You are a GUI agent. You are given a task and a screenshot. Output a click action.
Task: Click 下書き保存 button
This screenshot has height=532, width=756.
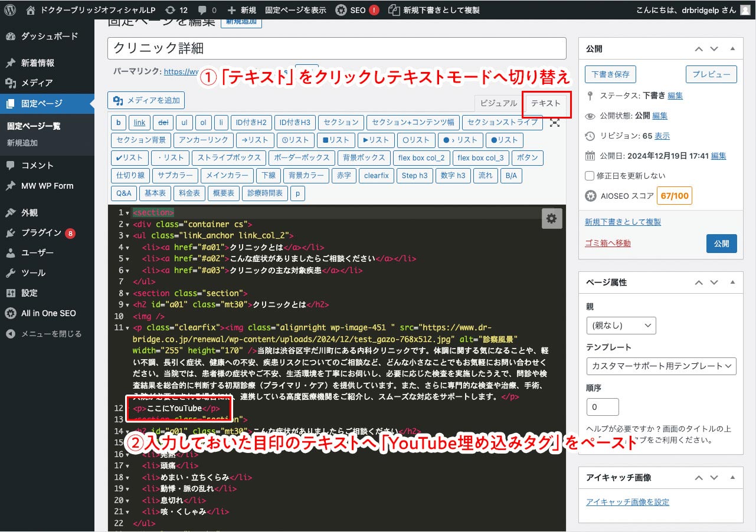pyautogui.click(x=611, y=74)
